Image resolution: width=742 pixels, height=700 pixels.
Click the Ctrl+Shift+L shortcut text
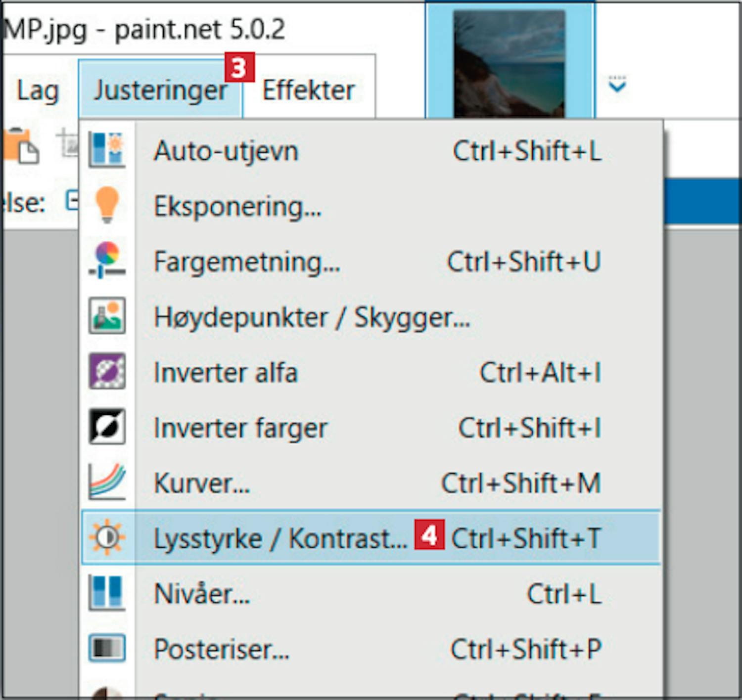pyautogui.click(x=527, y=150)
